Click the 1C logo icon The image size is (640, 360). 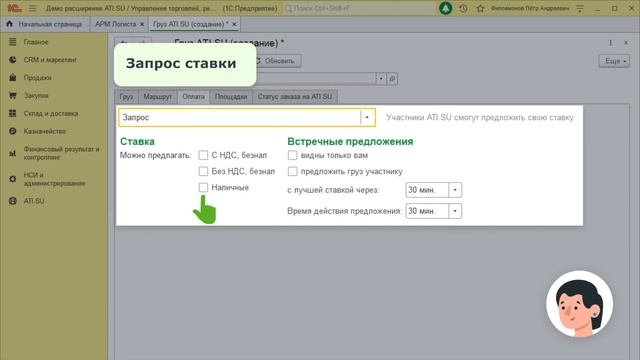pyautogui.click(x=14, y=8)
